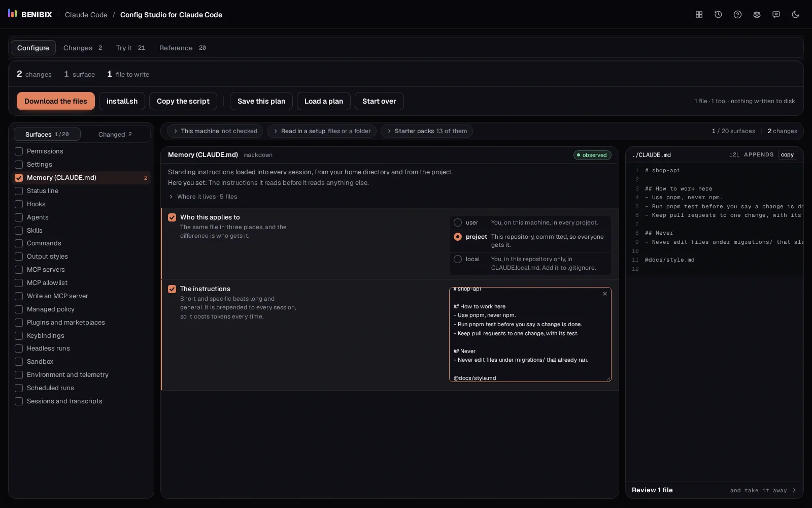Clear the instructions text with the X icon
The width and height of the screenshot is (812, 508).
click(x=605, y=294)
